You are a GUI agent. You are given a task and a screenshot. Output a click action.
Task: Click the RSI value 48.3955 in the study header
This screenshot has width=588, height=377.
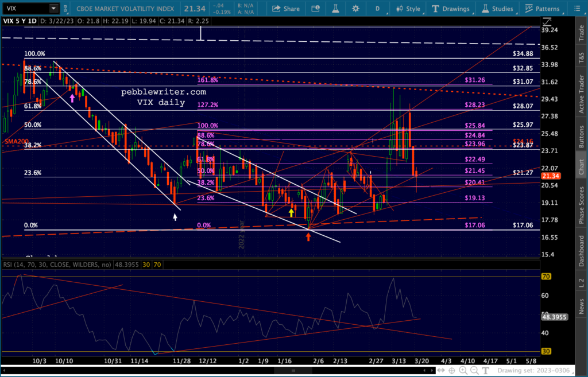click(x=126, y=265)
